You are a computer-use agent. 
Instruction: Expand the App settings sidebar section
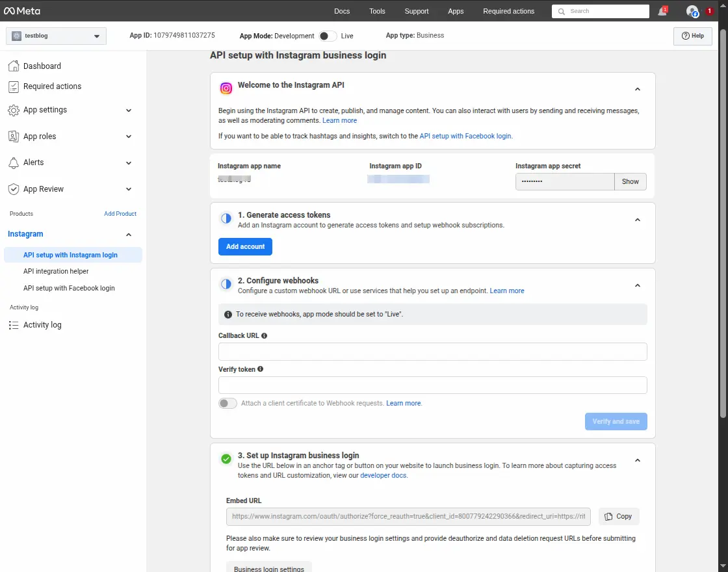(x=128, y=110)
